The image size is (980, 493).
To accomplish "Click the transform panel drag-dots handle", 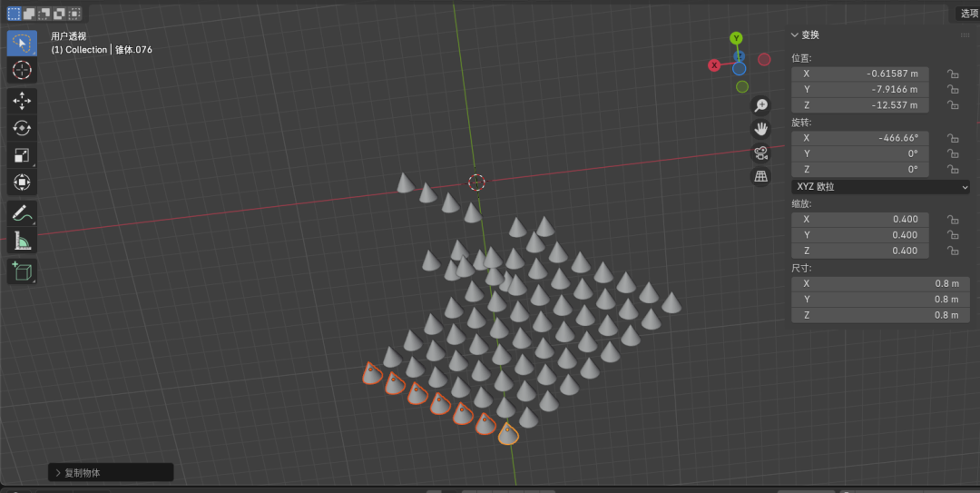I will pyautogui.click(x=965, y=35).
